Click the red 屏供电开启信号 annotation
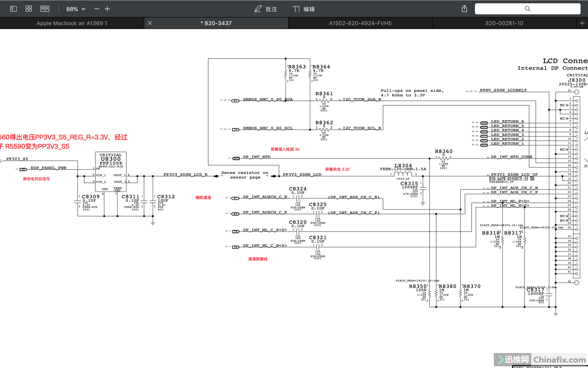Screen dimensions: 588x368 click(36, 179)
